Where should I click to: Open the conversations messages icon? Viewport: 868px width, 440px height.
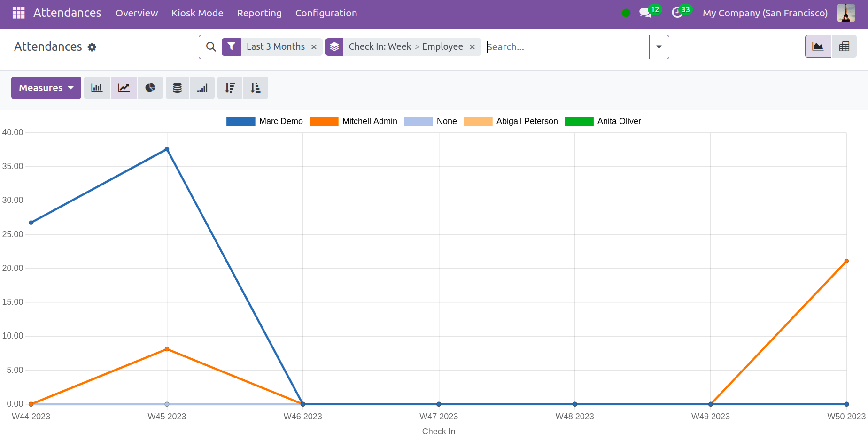[645, 13]
